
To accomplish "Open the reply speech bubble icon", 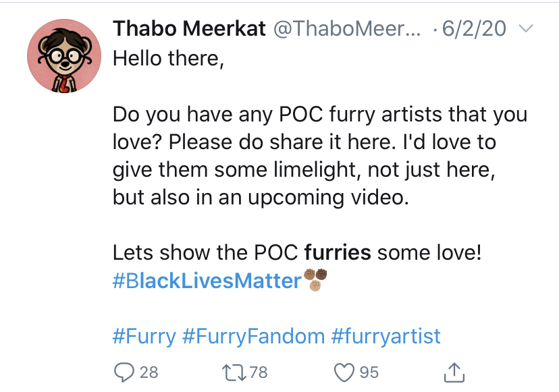I will tap(124, 372).
